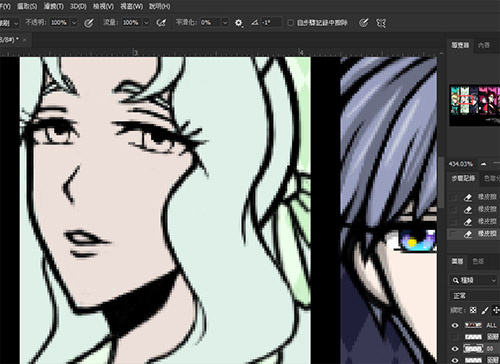Enable airbrush mode icon next to flow

pos(161,23)
